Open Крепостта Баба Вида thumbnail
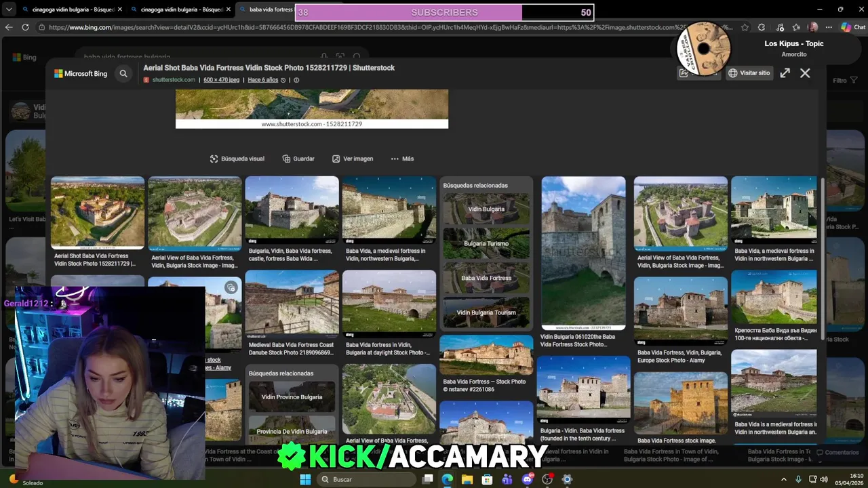The image size is (868, 488). point(774,297)
